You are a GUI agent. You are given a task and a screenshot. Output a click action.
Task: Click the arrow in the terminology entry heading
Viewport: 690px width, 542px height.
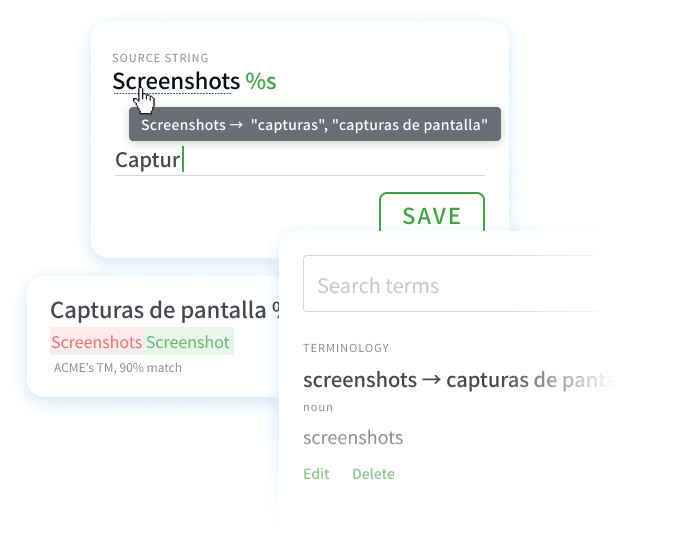coord(431,380)
